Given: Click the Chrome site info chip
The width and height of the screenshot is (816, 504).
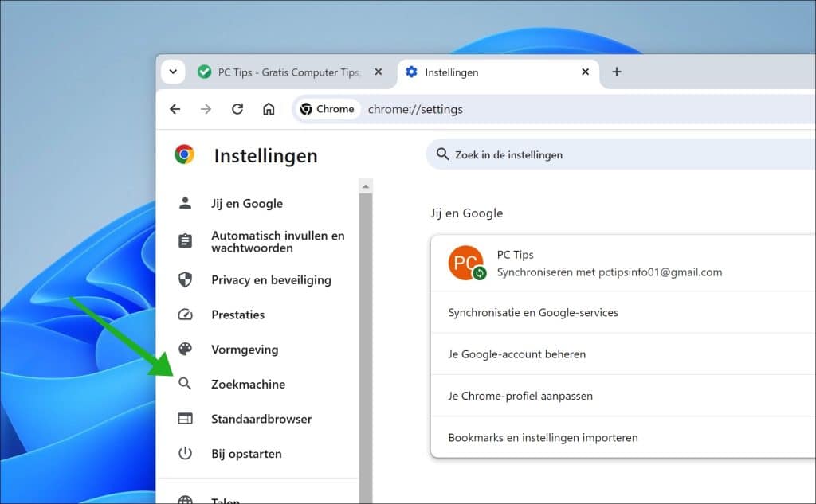Looking at the screenshot, I should [x=328, y=109].
